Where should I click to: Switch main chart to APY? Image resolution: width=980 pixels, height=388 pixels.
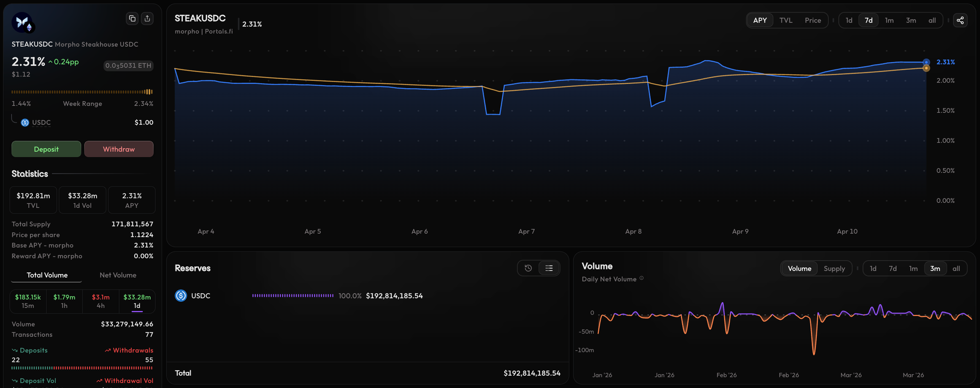760,20
